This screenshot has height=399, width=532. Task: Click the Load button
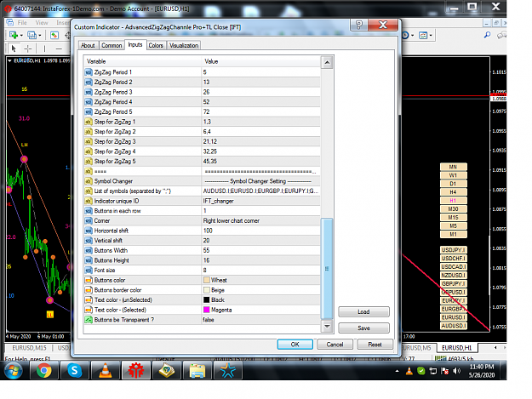click(363, 312)
